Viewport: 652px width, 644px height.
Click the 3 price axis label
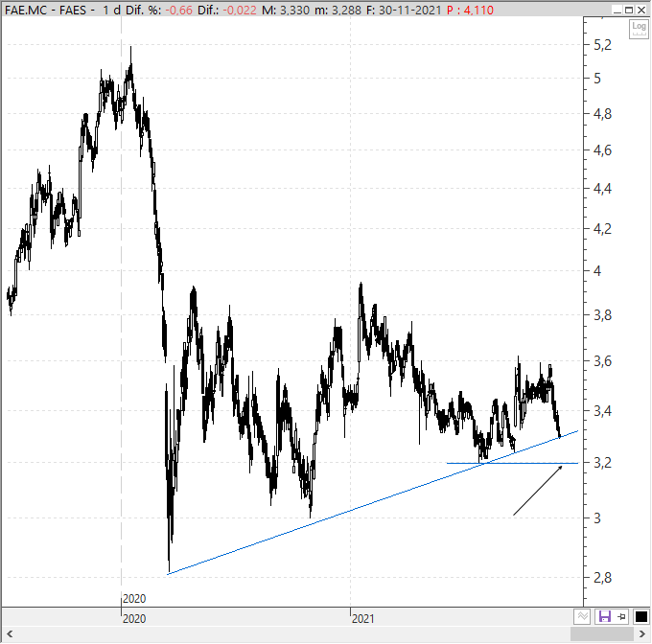click(597, 518)
